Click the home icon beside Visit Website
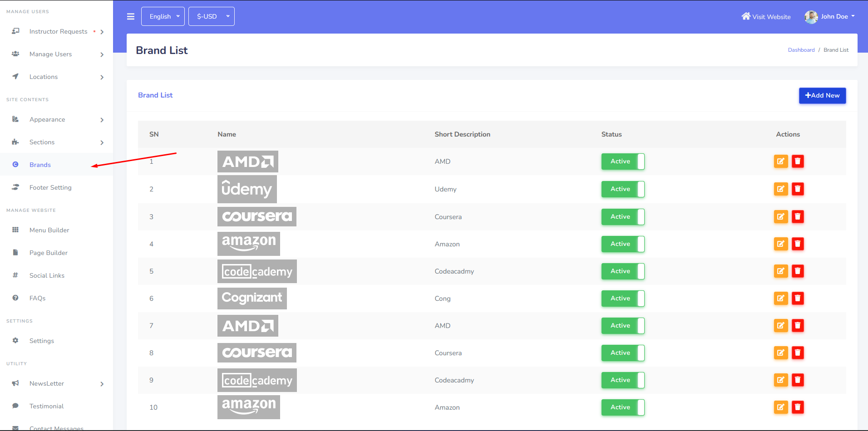This screenshot has width=868, height=431. click(746, 16)
